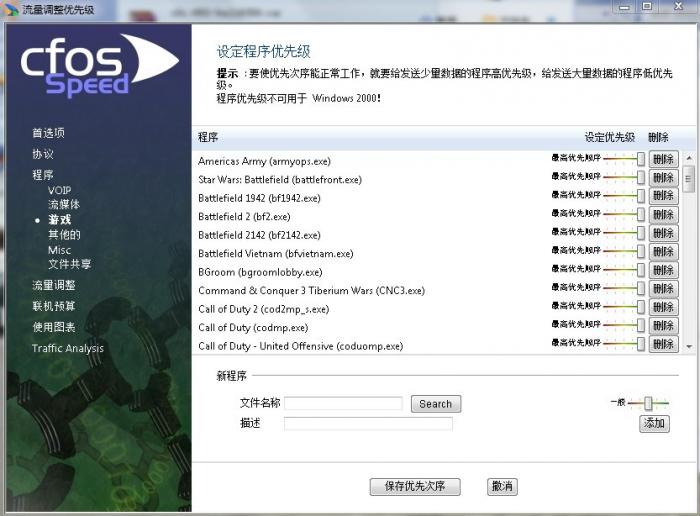Delete BGroom (bgroomlobby.exe) entry

663,270
